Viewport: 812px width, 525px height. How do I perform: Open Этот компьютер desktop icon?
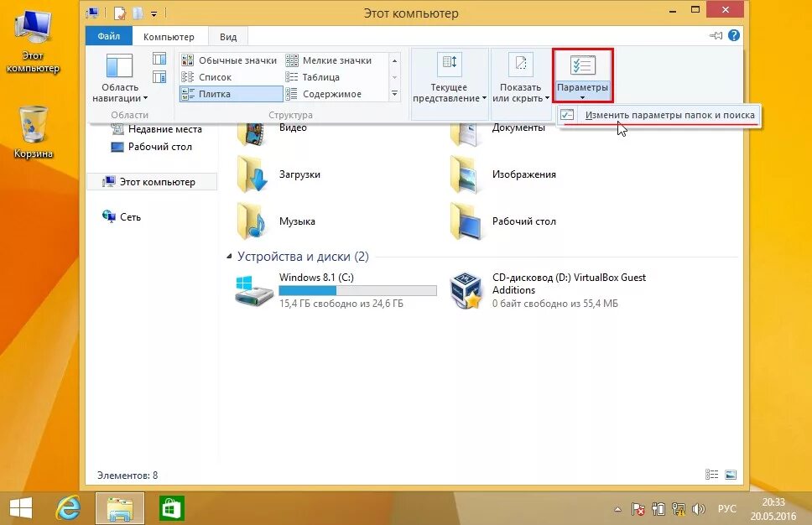pyautogui.click(x=33, y=43)
